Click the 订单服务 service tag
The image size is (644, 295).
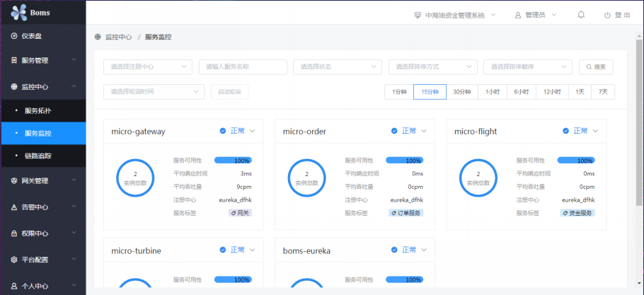pos(406,213)
